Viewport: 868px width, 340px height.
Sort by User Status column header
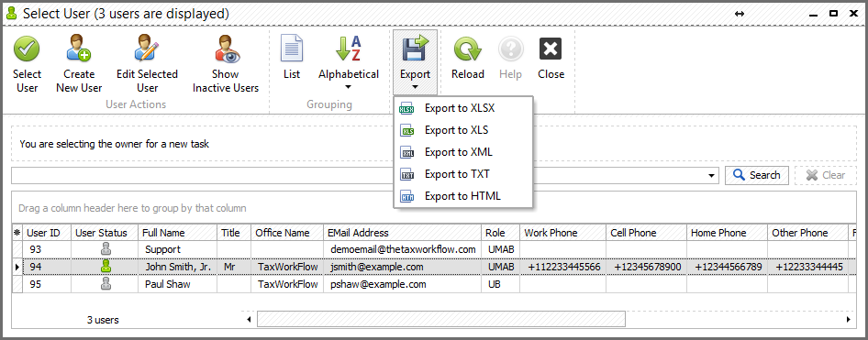tap(104, 233)
